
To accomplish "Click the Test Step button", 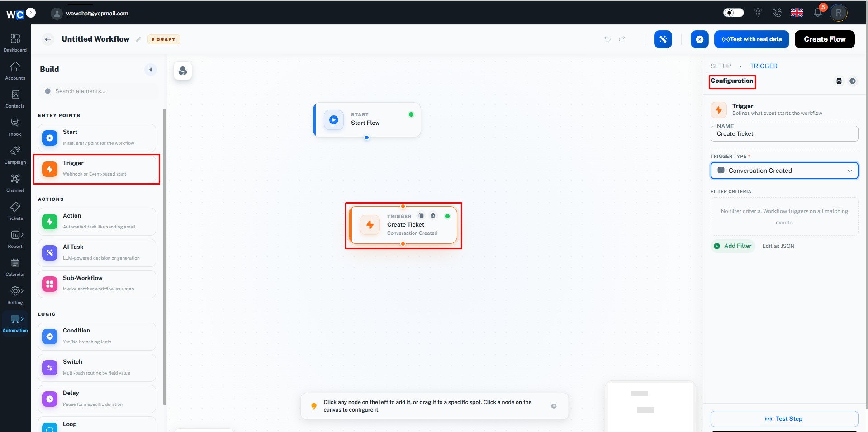I will [x=784, y=419].
